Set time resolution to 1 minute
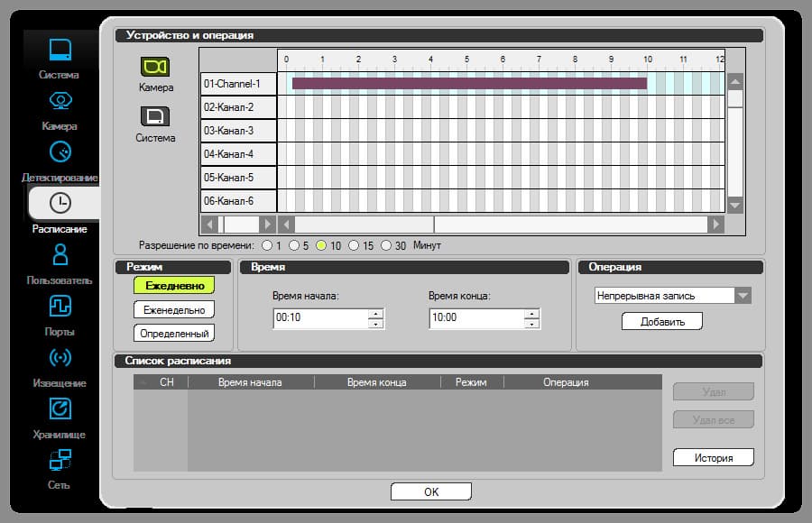This screenshot has height=523, width=812. pyautogui.click(x=267, y=245)
